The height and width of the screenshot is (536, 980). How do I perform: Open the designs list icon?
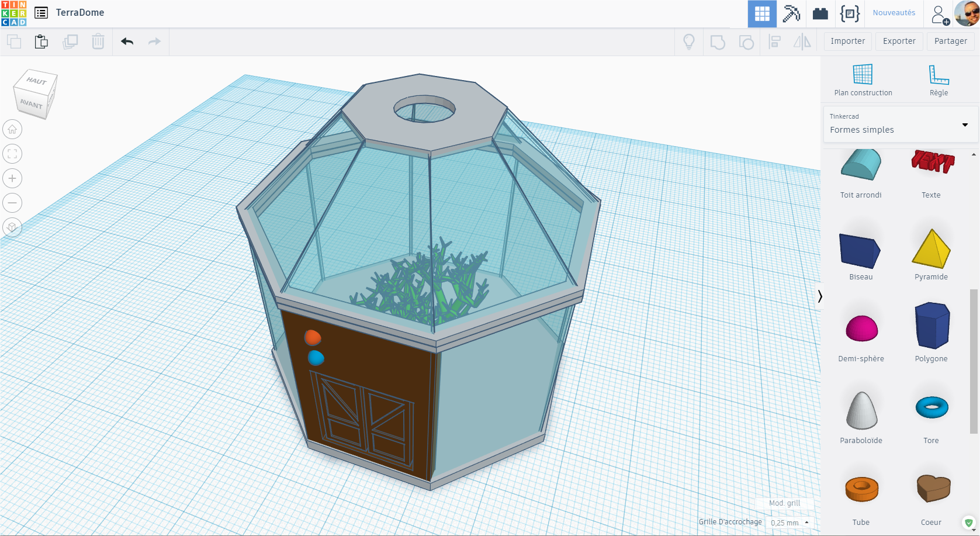tap(41, 13)
